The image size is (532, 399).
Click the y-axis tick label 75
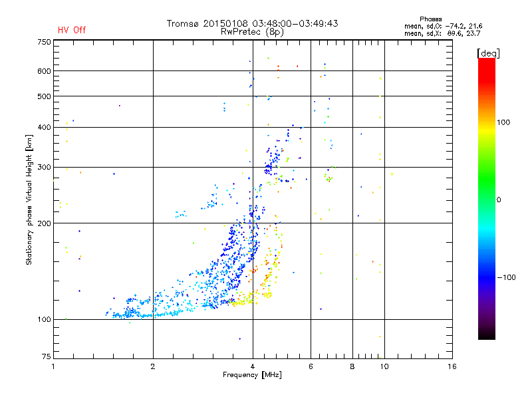[47, 356]
